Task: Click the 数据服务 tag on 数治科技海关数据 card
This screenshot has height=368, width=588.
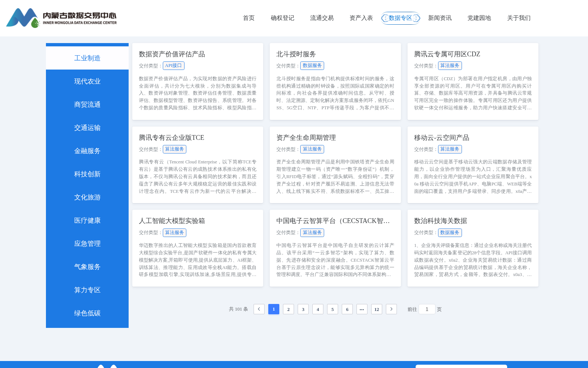Action: (x=450, y=233)
